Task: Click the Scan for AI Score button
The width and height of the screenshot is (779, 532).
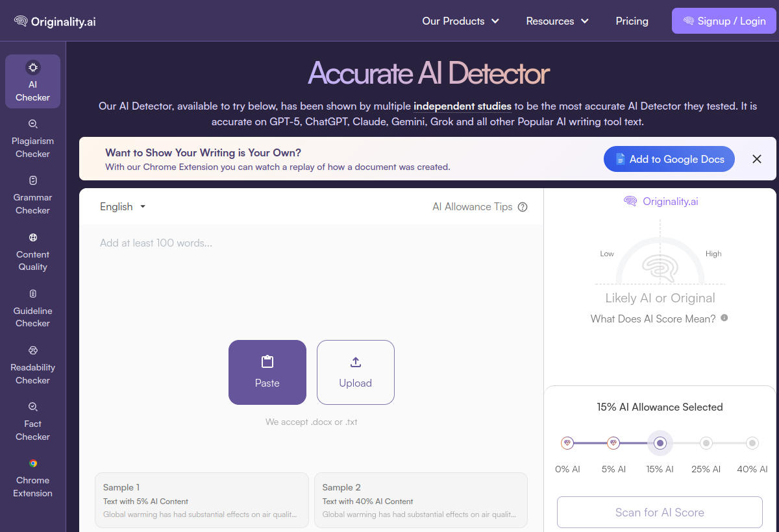Action: 660,513
